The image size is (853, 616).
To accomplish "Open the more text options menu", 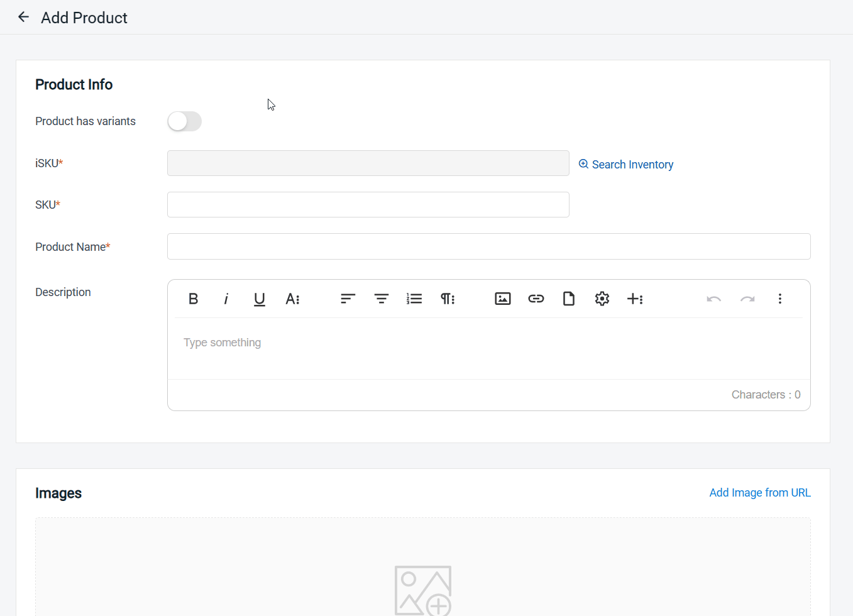I will click(292, 299).
